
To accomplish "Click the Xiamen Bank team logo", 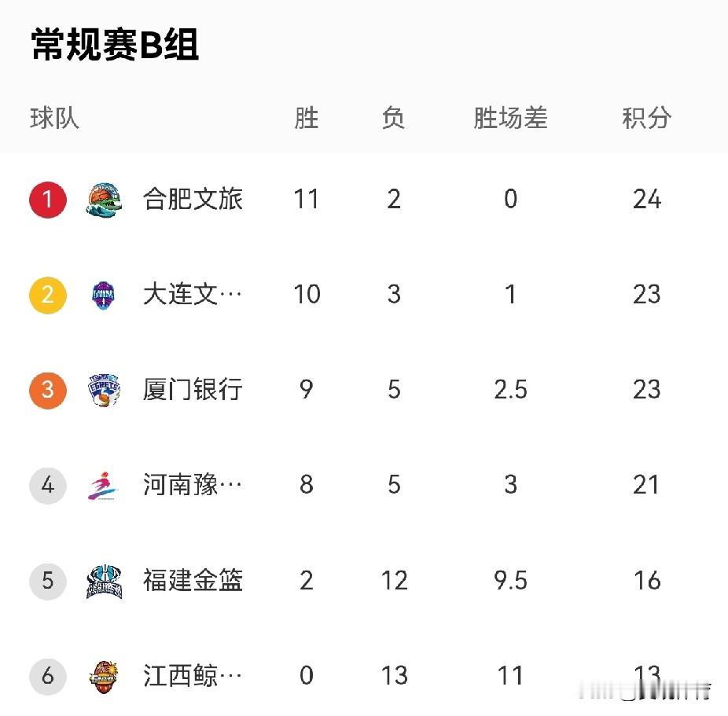I will coord(104,391).
